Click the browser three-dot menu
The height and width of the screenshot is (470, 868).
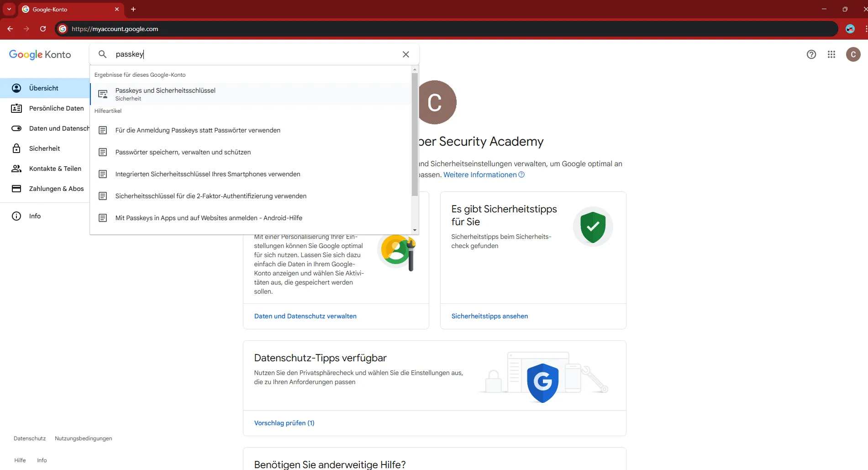[x=865, y=29]
